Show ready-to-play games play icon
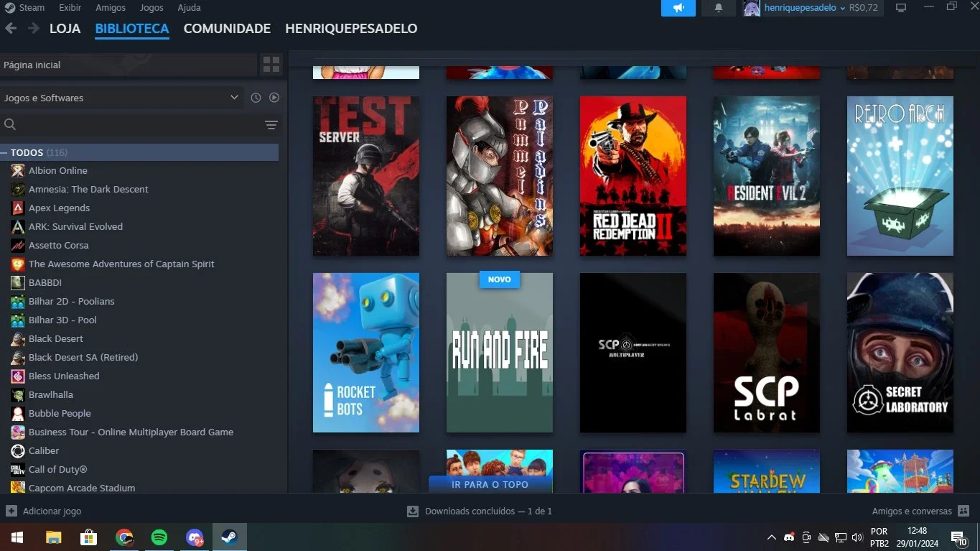Viewport: 980px width, 551px height. 274,98
